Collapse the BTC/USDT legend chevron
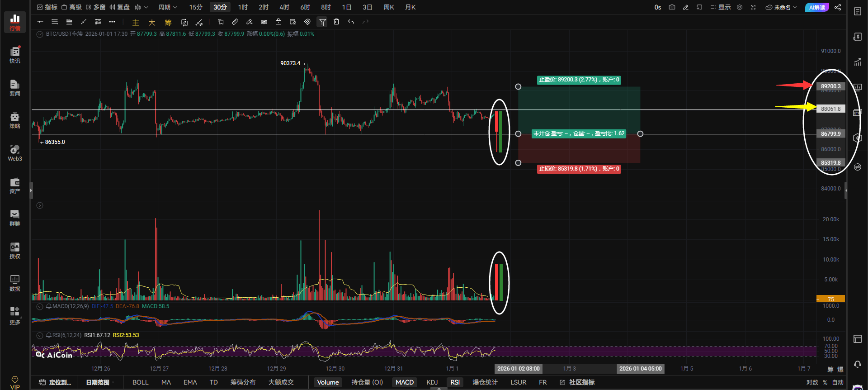Screen dimensions: 868x390 40,34
